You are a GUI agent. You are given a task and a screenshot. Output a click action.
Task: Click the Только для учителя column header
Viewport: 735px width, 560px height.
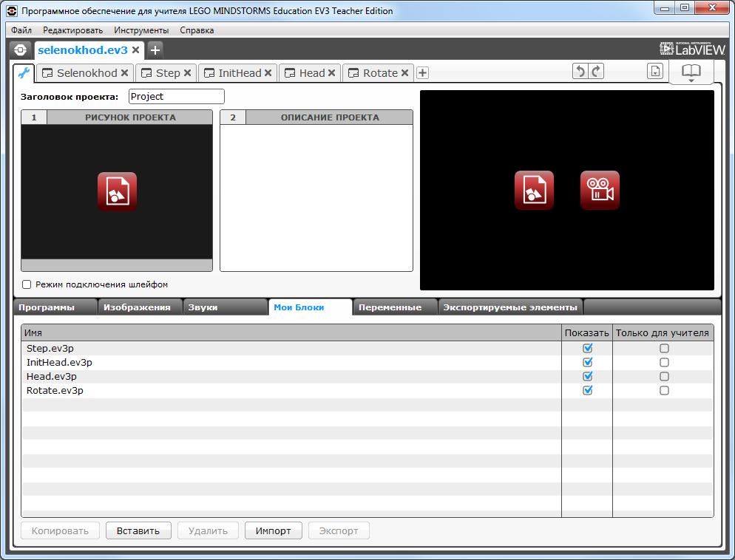pyautogui.click(x=663, y=333)
